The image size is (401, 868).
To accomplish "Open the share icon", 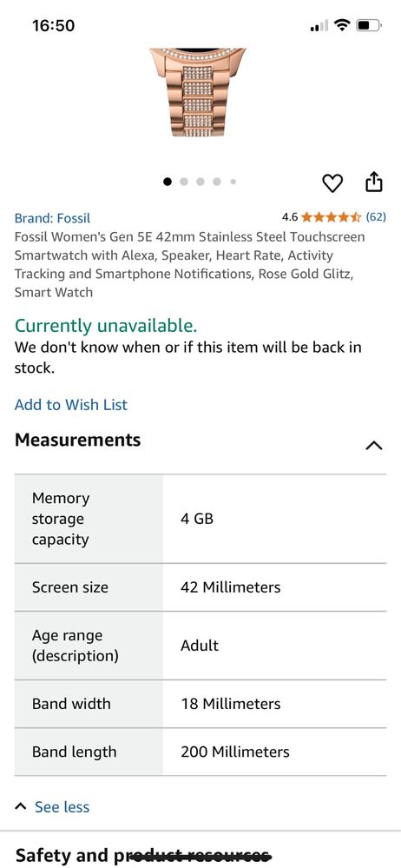I will coord(374,182).
